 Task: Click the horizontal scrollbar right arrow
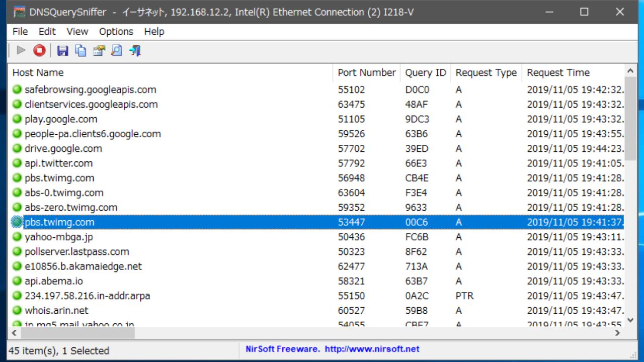(x=618, y=333)
